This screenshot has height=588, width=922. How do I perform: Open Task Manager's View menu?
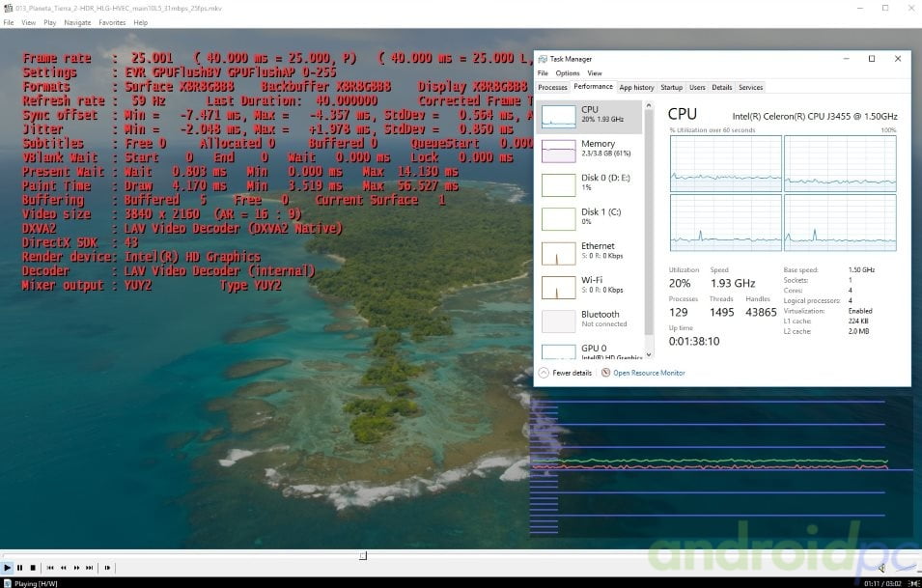click(595, 73)
